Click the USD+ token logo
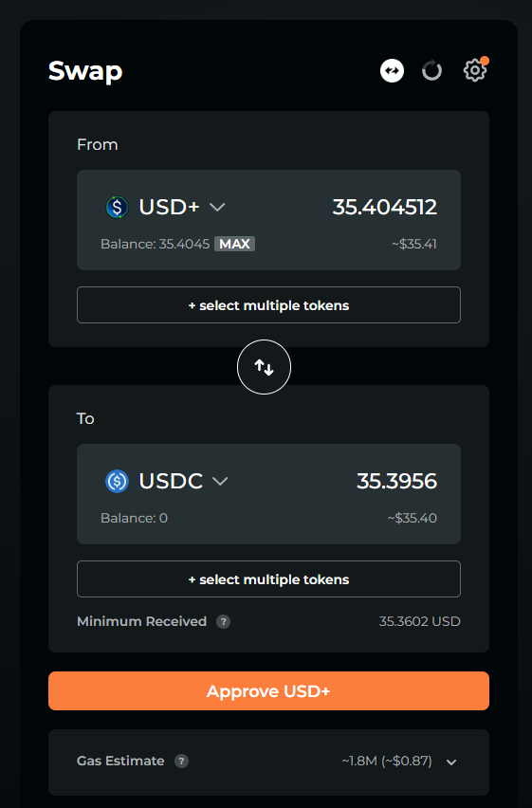The image size is (532, 808). (x=117, y=207)
